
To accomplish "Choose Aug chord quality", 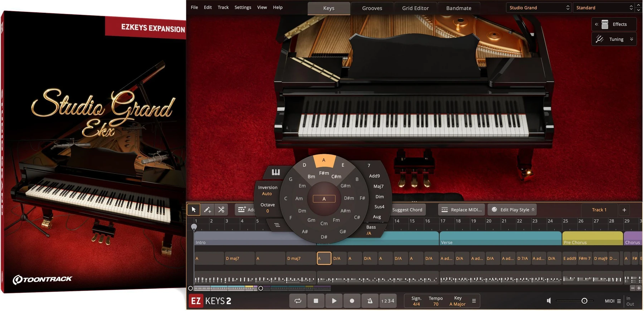I will (377, 217).
